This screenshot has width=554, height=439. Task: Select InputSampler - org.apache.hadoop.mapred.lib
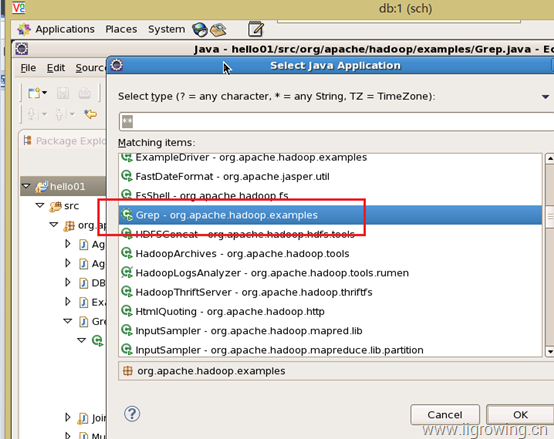pyautogui.click(x=330, y=331)
